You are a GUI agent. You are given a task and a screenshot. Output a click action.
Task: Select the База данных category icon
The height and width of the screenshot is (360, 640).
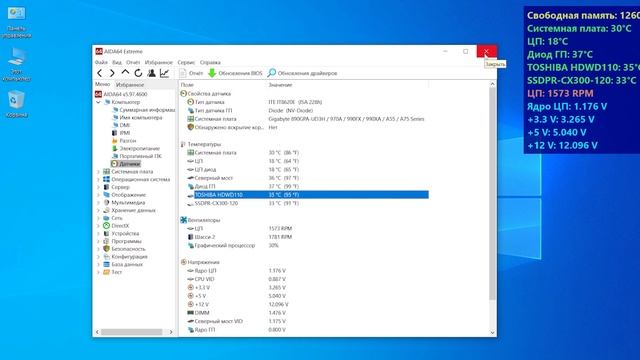coord(107,264)
